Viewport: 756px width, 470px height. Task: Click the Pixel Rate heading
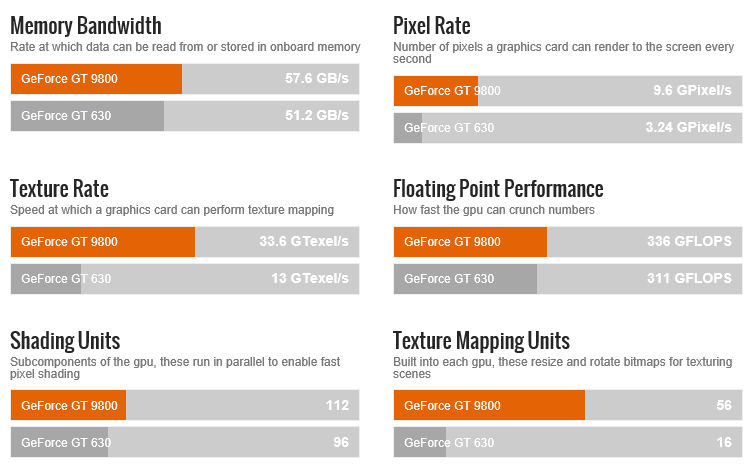[x=432, y=26]
